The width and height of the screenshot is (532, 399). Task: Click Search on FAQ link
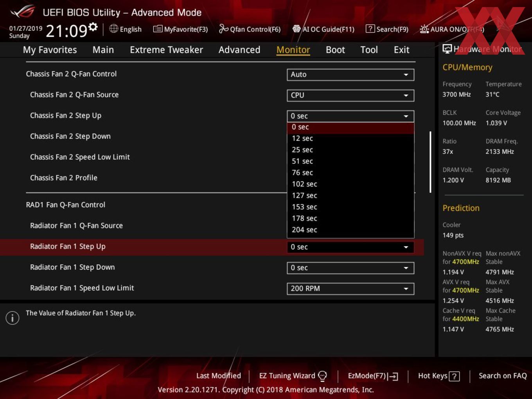(x=503, y=376)
